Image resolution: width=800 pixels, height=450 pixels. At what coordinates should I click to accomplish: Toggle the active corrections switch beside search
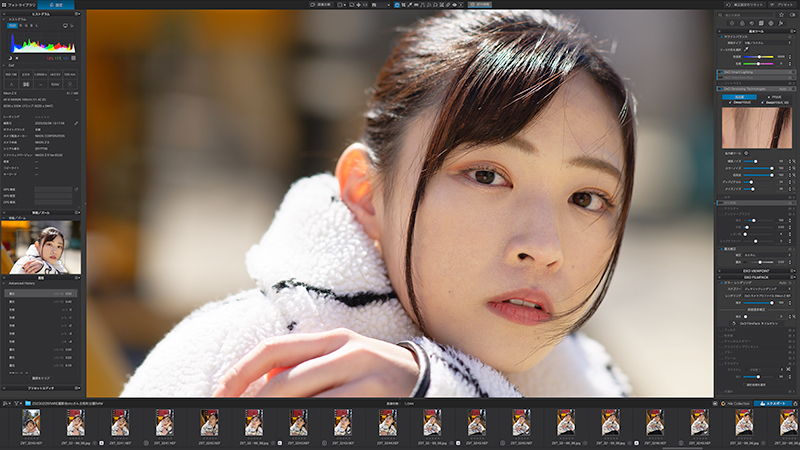pos(792,15)
